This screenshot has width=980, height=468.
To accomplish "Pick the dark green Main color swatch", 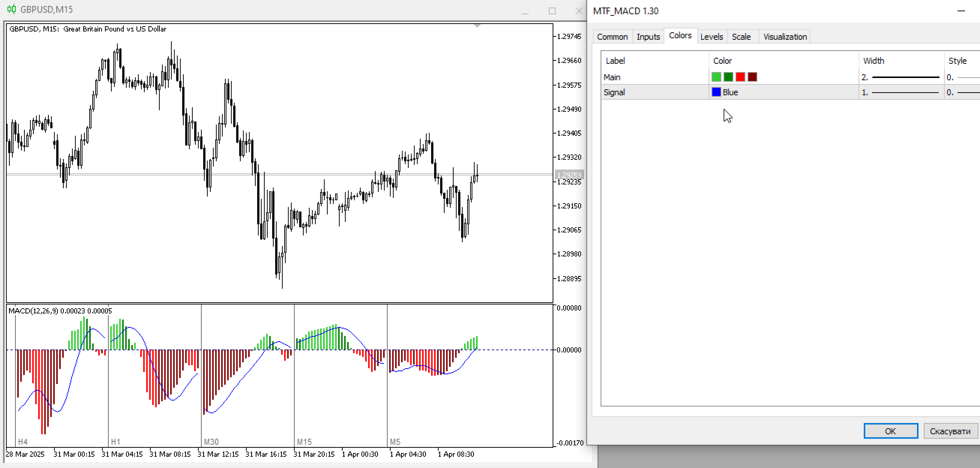I will (x=728, y=77).
